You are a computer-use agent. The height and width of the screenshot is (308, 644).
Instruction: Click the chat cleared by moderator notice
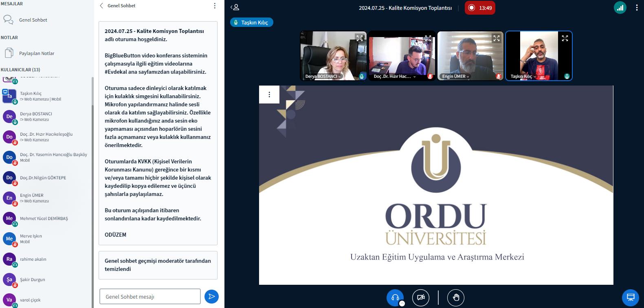pos(158,265)
